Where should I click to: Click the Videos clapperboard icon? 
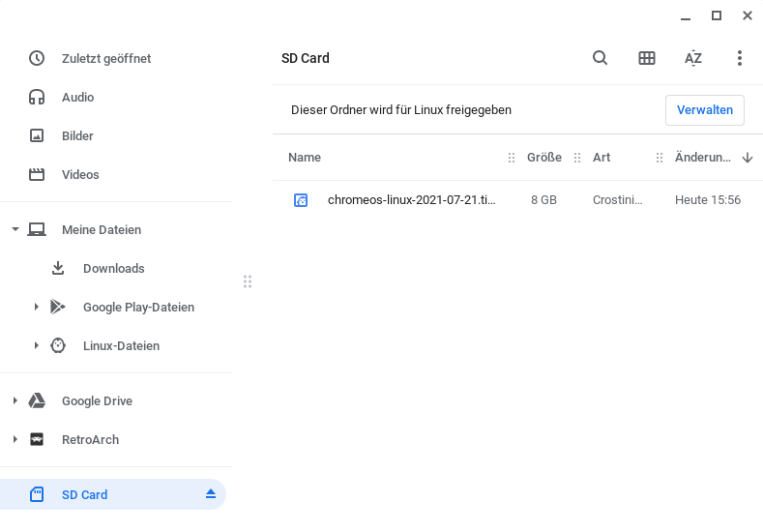[x=37, y=174]
